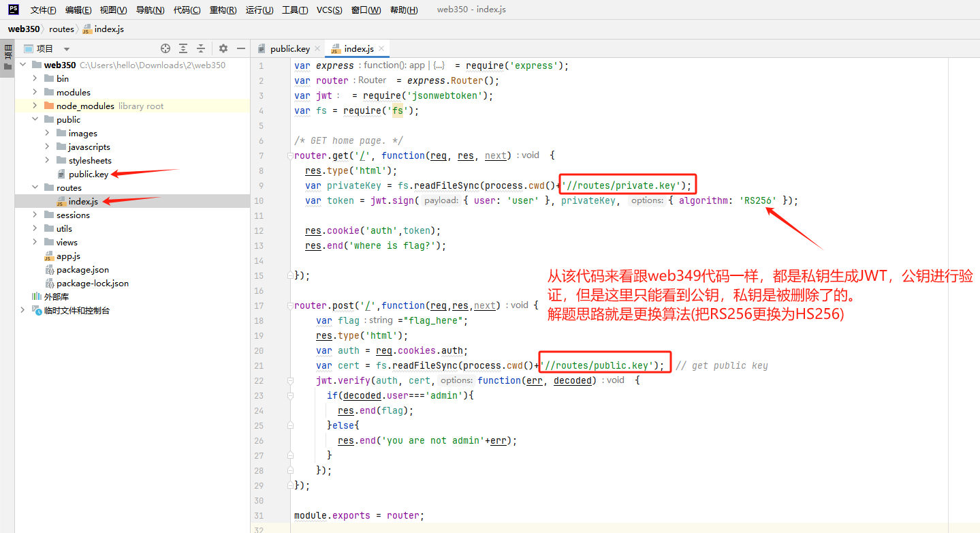Hide the project tool window with minus icon
980x533 pixels.
[x=240, y=48]
